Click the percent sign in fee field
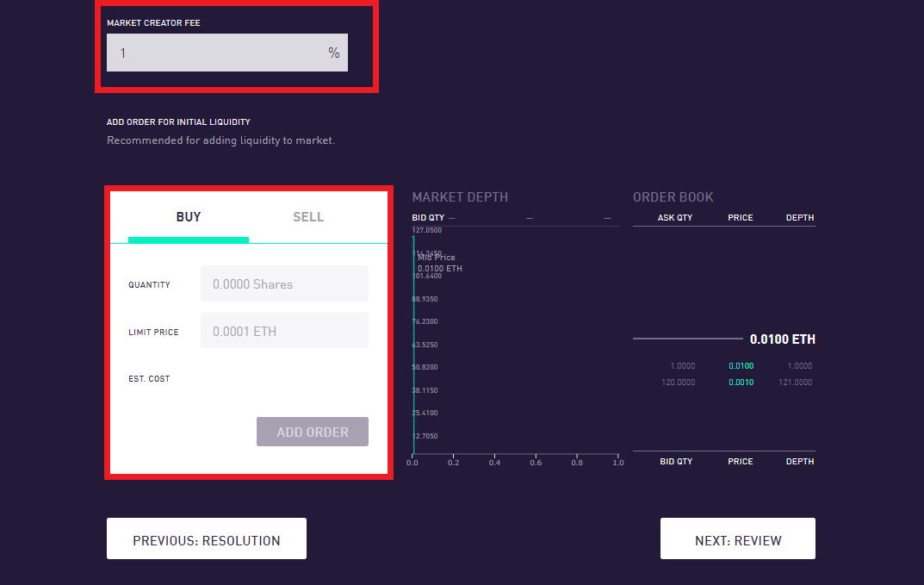 [333, 53]
